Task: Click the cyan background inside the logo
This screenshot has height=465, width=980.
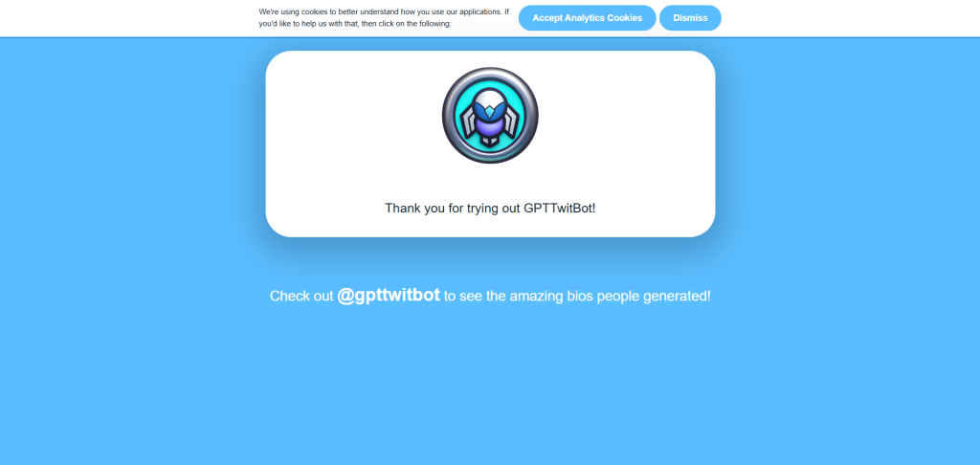Action: 462,100
